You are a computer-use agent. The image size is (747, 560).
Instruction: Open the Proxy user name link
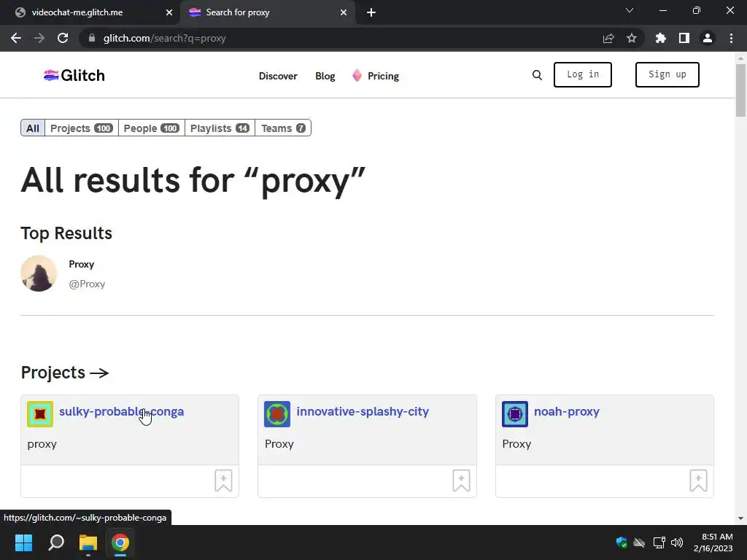pos(82,264)
